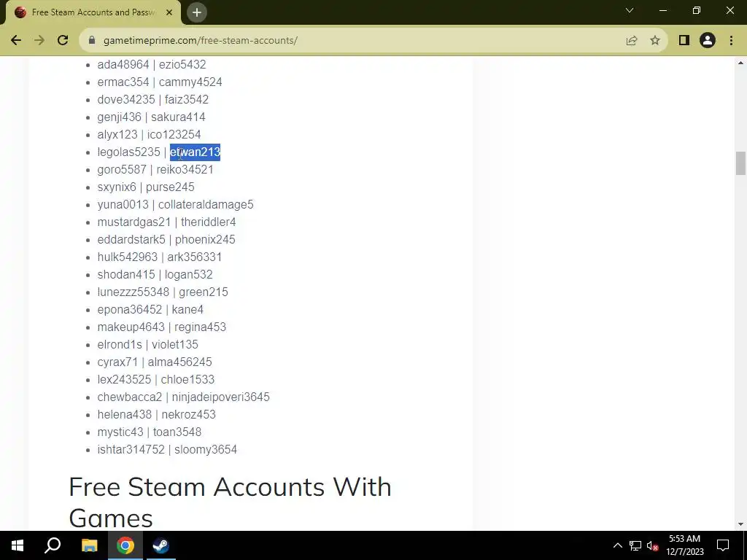Image resolution: width=747 pixels, height=560 pixels.
Task: Click the scrollbar up arrow
Action: click(740, 63)
